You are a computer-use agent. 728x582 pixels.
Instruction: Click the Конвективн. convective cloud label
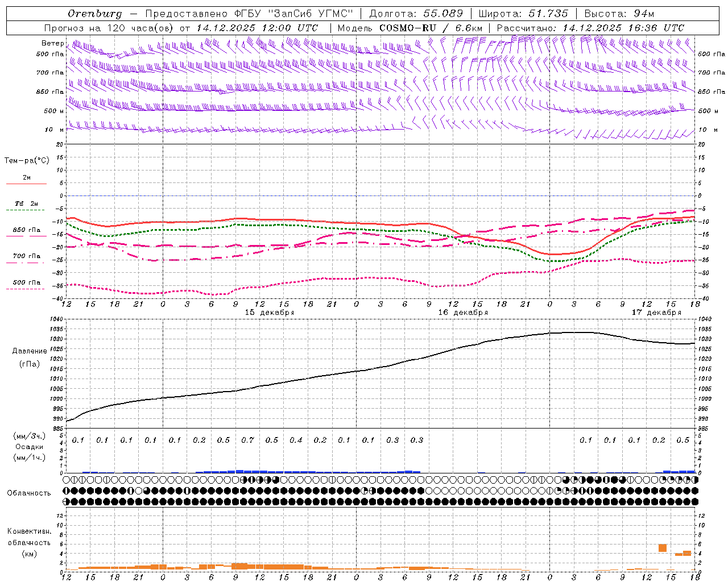point(30,531)
